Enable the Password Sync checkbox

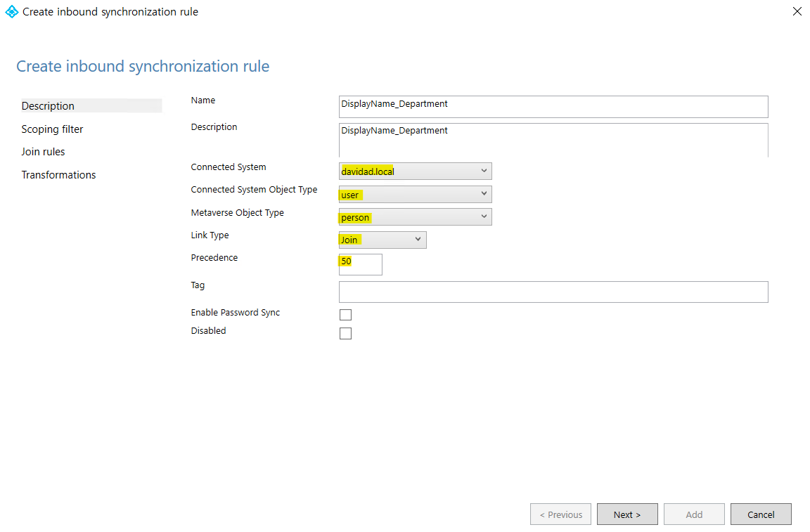coord(346,315)
